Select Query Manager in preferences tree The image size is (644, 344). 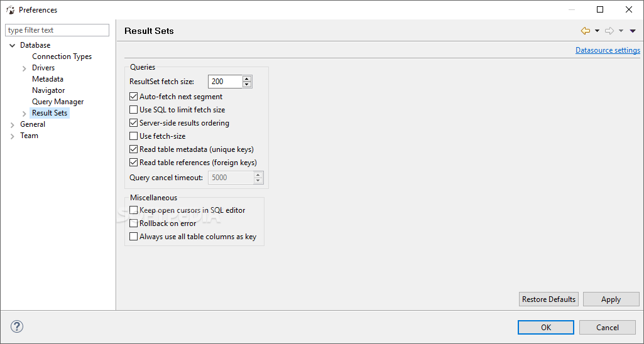click(x=58, y=102)
